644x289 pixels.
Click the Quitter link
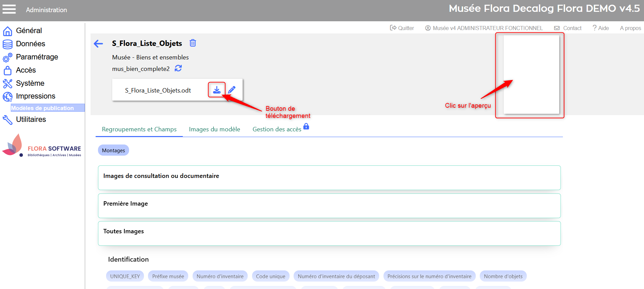[x=402, y=28]
